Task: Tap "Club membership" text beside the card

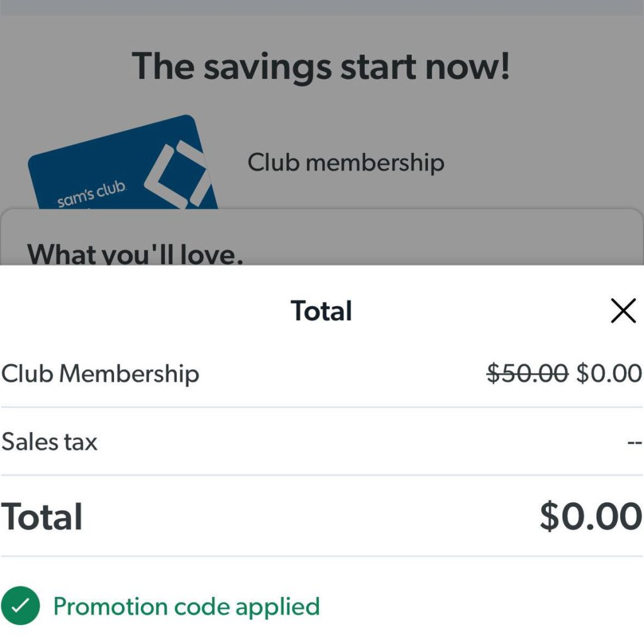Action: (x=346, y=162)
